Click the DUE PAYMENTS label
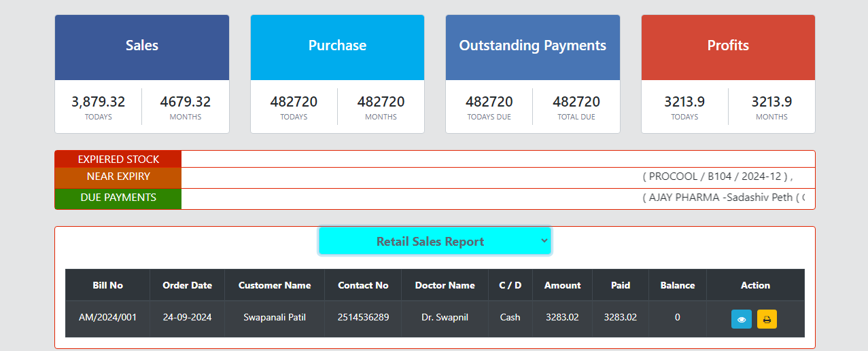The height and width of the screenshot is (351, 868). (118, 198)
